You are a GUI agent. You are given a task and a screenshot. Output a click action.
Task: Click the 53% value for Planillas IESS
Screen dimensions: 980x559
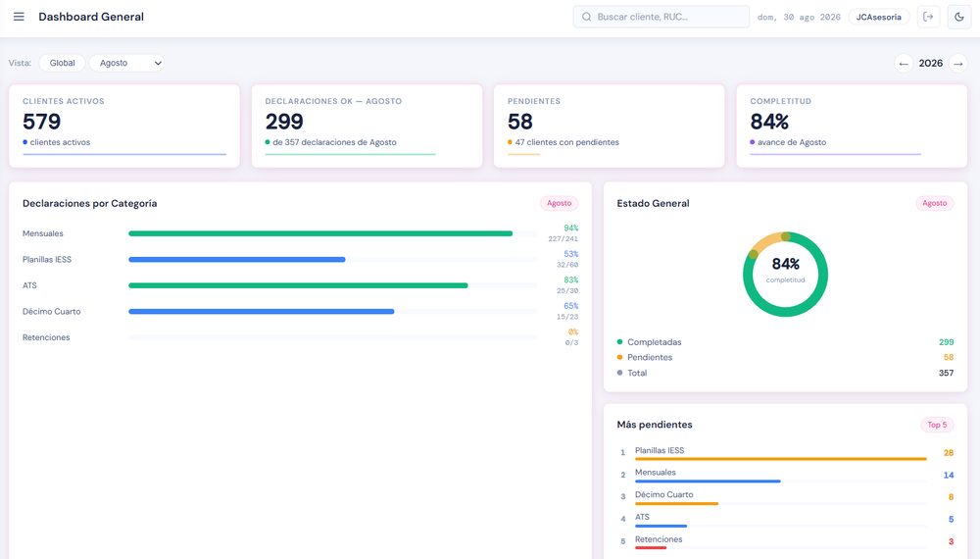coord(570,254)
